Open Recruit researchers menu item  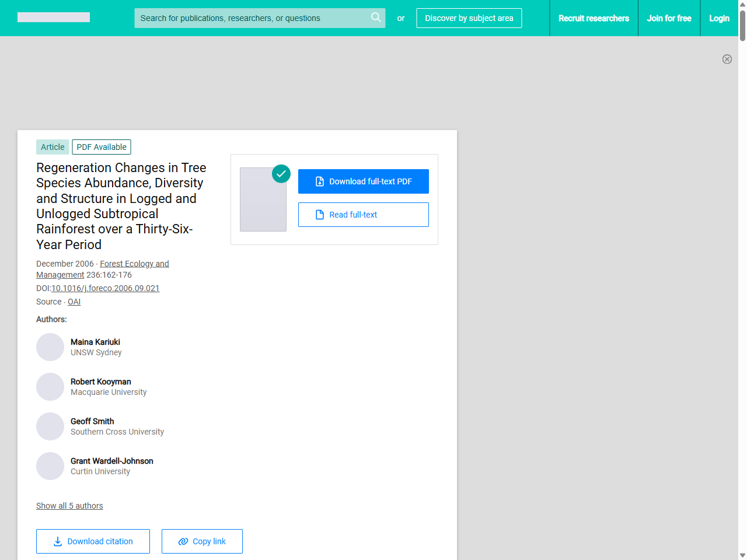pyautogui.click(x=594, y=18)
